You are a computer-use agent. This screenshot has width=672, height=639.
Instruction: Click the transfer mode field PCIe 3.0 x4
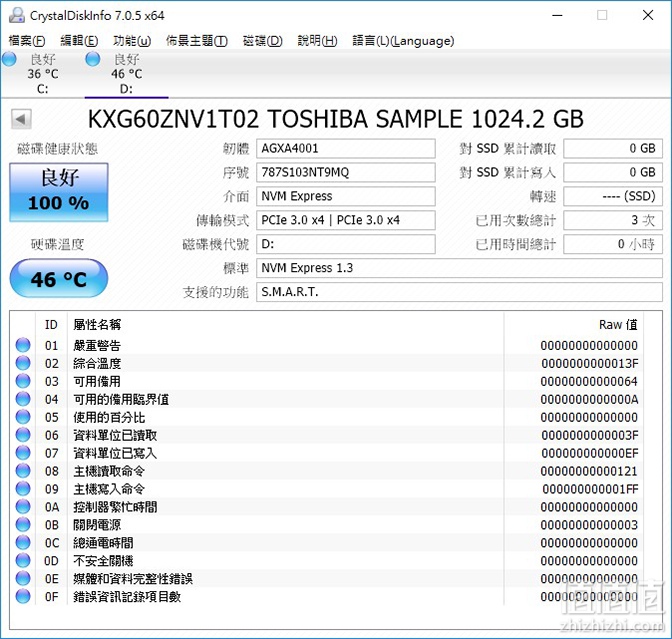click(x=346, y=220)
